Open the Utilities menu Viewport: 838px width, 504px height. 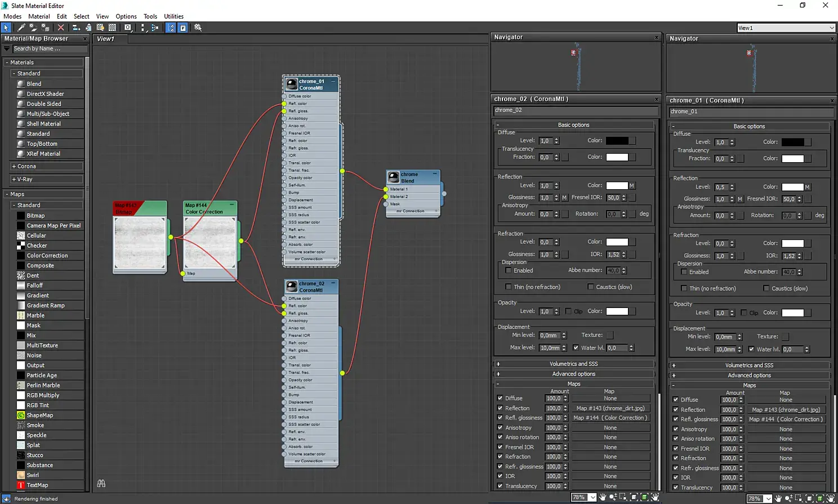tap(173, 16)
